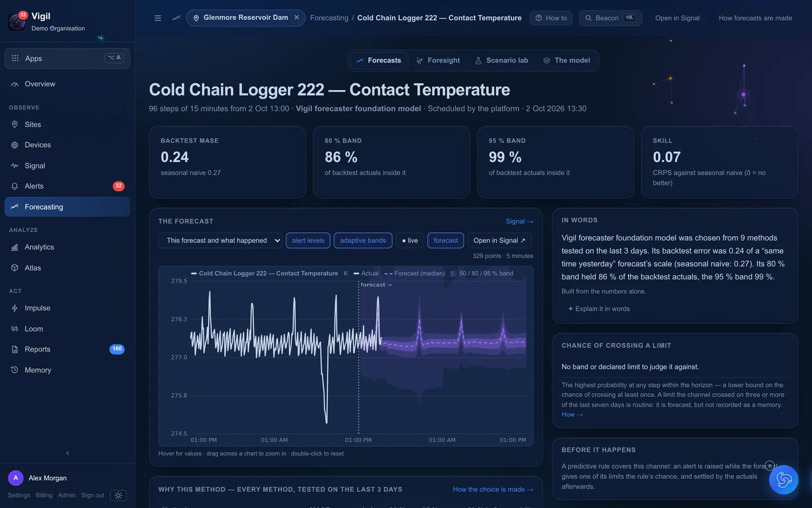Viewport: 812px width, 508px height.
Task: Open Signal in sidebar
Action: point(67,166)
